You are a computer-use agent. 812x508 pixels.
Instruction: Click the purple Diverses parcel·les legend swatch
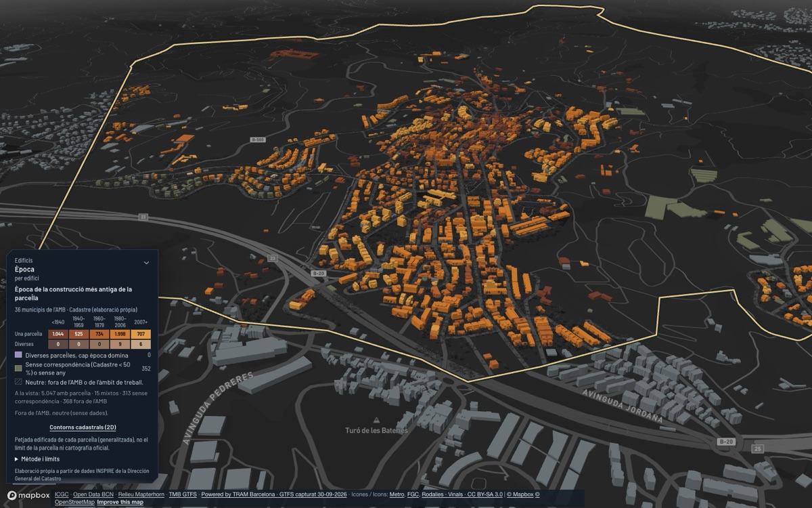coord(18,355)
